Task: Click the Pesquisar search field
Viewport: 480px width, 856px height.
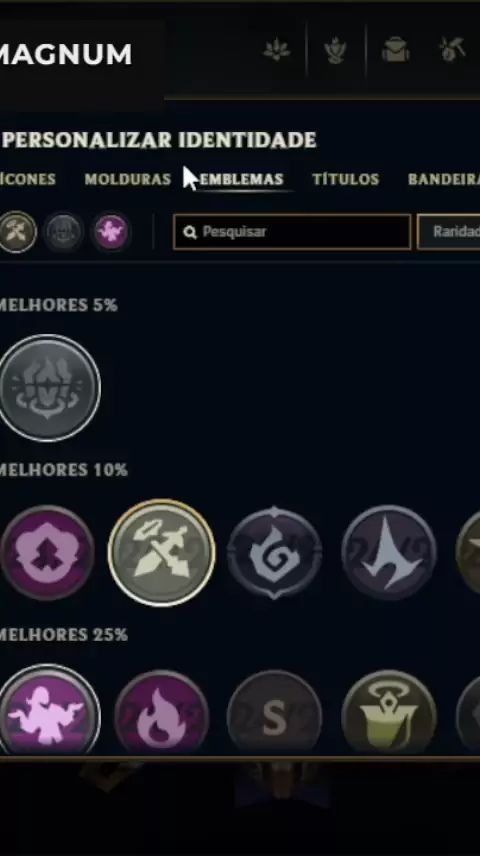Action: [292, 231]
